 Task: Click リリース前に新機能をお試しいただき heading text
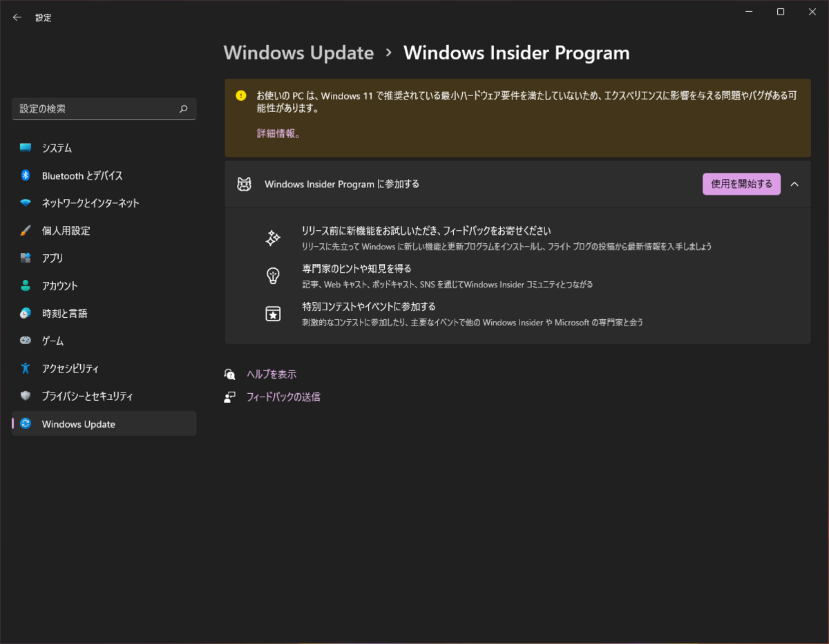426,231
